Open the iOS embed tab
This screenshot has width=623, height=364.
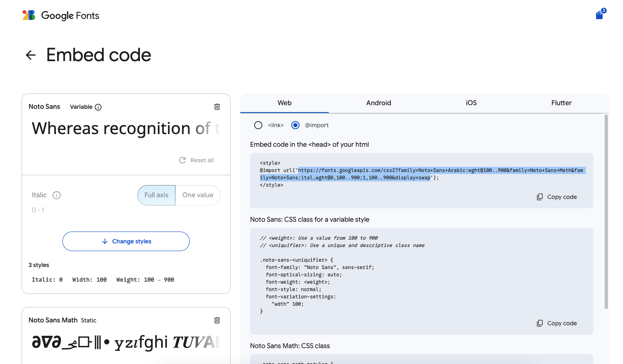[471, 103]
